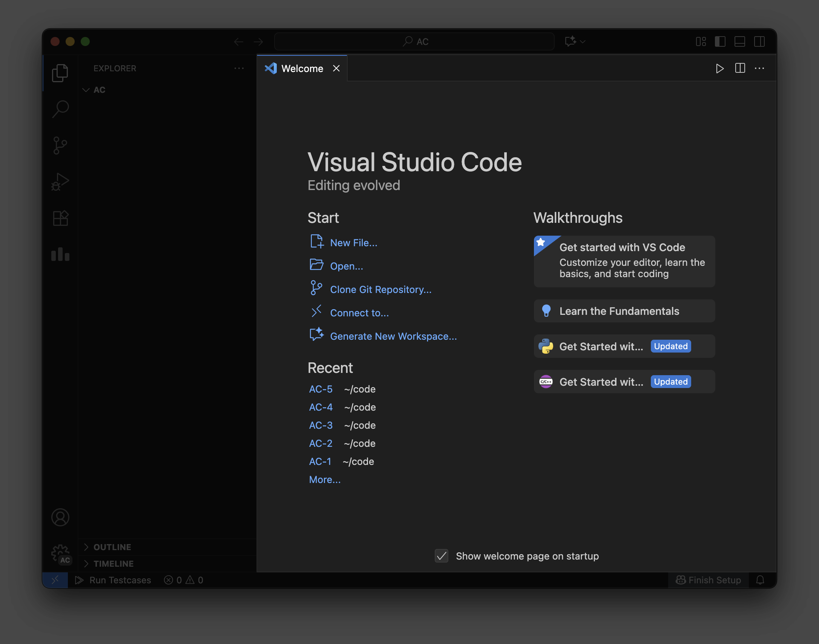This screenshot has height=644, width=819.
Task: Click the Manage gear icon
Action: click(60, 553)
